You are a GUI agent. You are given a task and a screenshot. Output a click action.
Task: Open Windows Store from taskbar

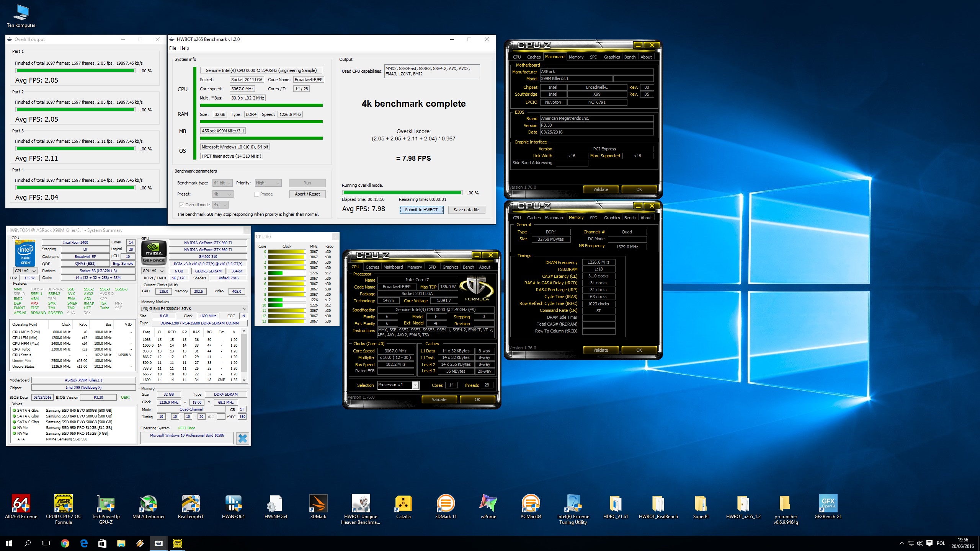pos(102,543)
